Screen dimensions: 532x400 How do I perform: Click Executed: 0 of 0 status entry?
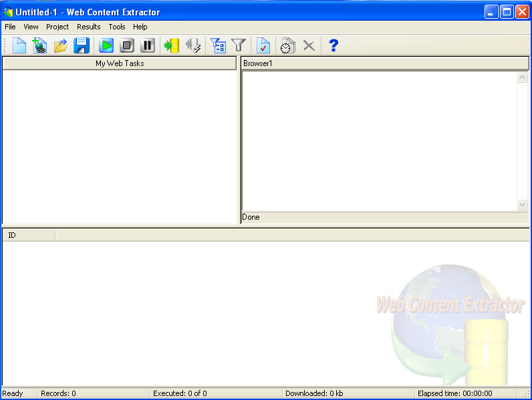pos(180,393)
